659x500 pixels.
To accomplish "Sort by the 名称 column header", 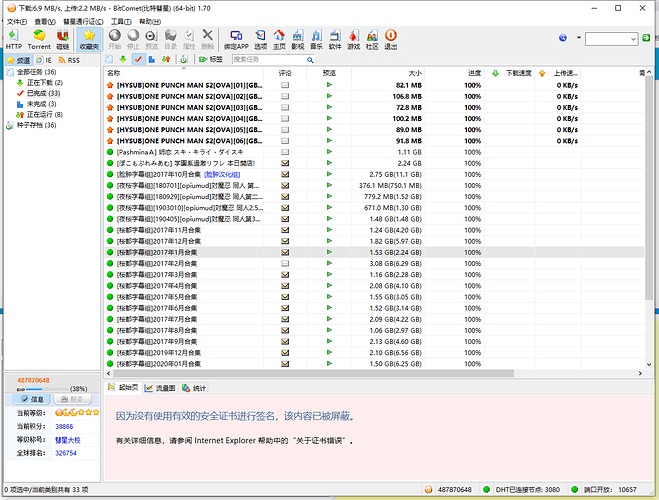I will pyautogui.click(x=184, y=73).
